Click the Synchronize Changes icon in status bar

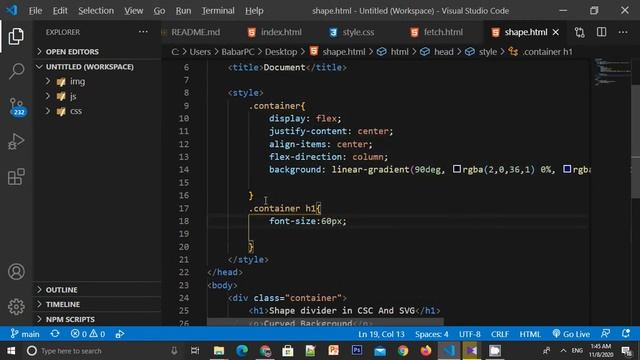tap(55, 334)
